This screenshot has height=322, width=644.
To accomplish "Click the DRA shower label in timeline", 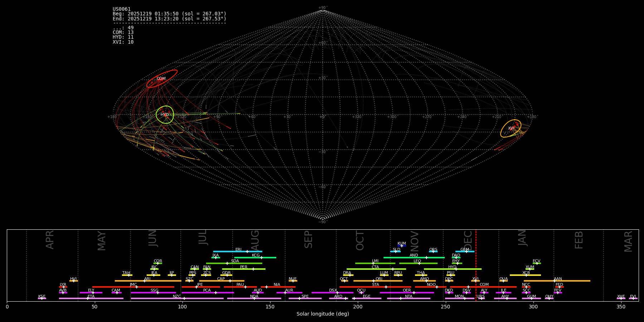I will (347, 273).
